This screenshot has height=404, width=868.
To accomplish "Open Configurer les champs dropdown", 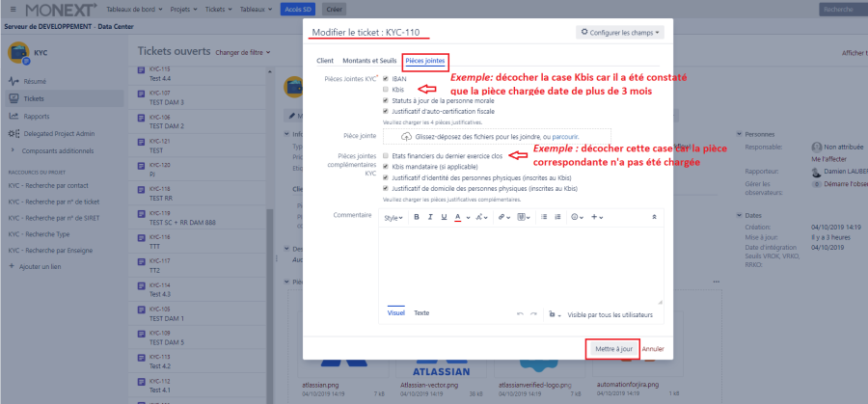I will coord(622,33).
